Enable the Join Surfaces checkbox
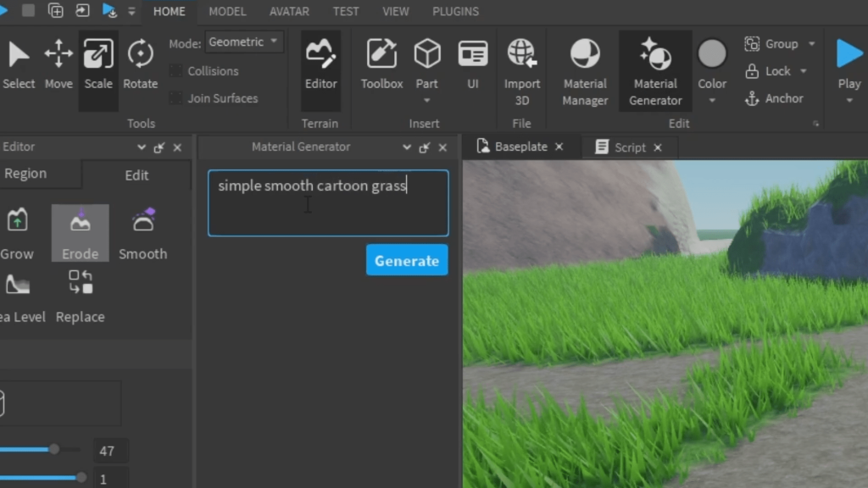 [x=175, y=98]
